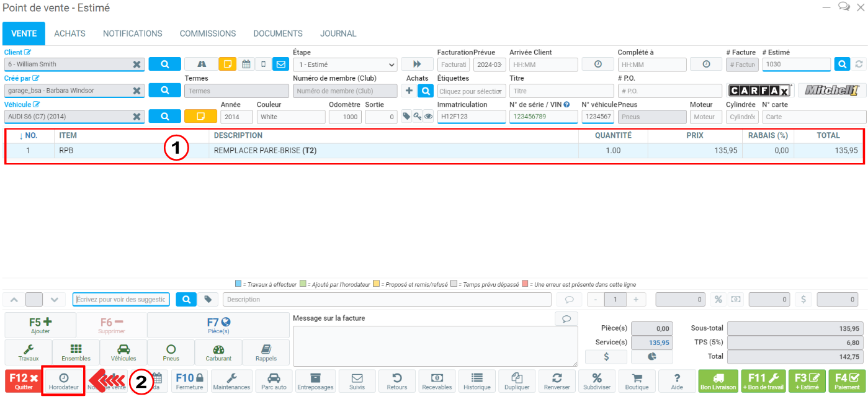Open the Horodateur time clock
Screen dimensions: 868x399
pyautogui.click(x=63, y=381)
